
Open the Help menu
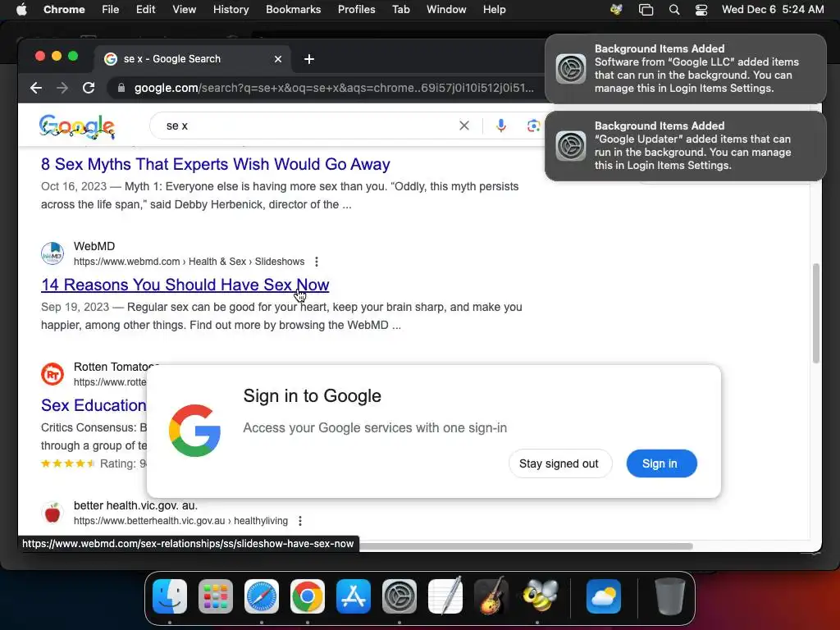tap(494, 10)
